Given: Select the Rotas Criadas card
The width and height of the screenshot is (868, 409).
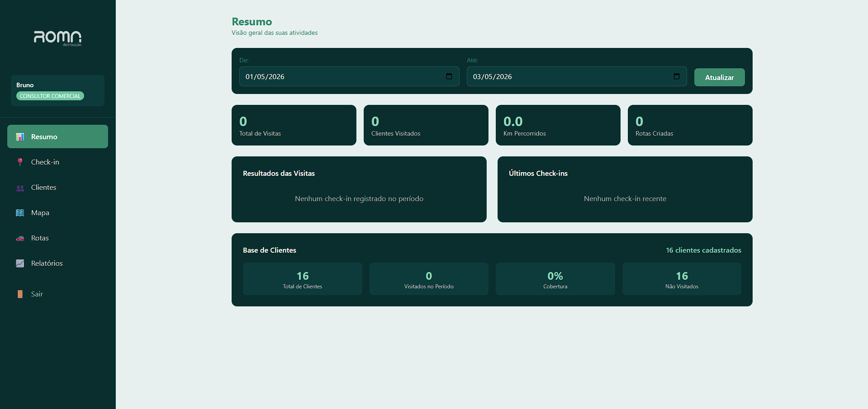Looking at the screenshot, I should point(690,125).
